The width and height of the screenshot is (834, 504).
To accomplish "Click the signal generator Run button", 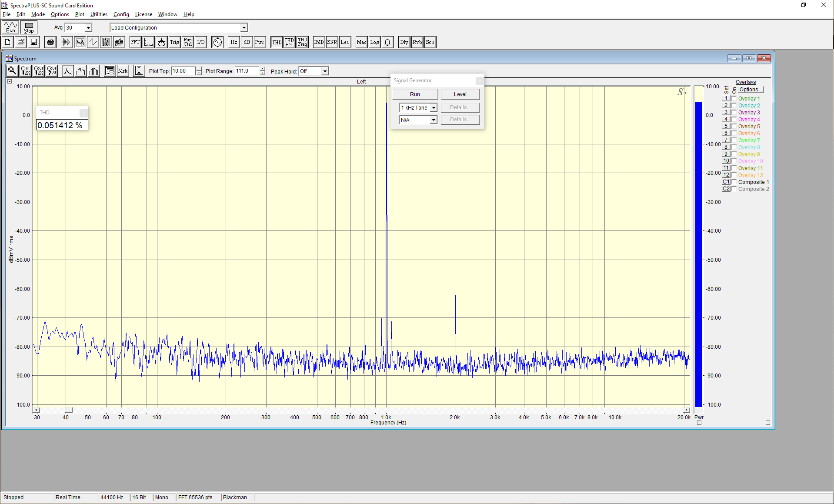I will [415, 94].
